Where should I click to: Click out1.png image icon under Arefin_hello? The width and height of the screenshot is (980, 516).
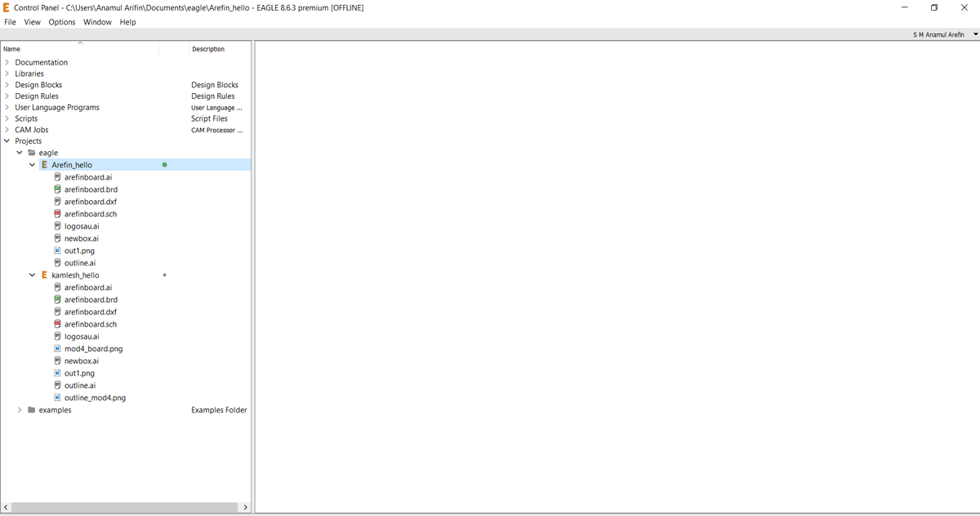point(58,251)
